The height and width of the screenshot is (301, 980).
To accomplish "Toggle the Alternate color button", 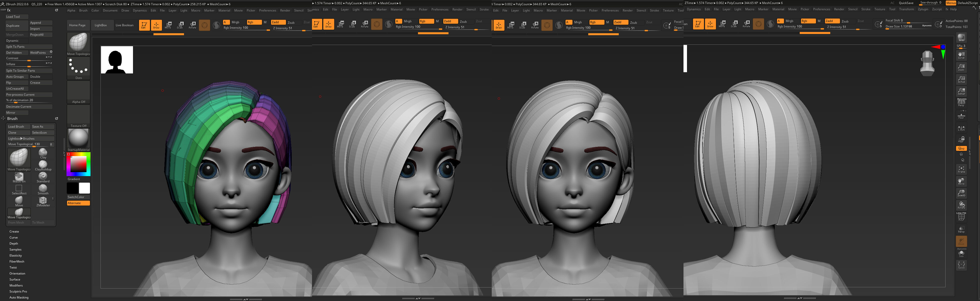I will 78,203.
